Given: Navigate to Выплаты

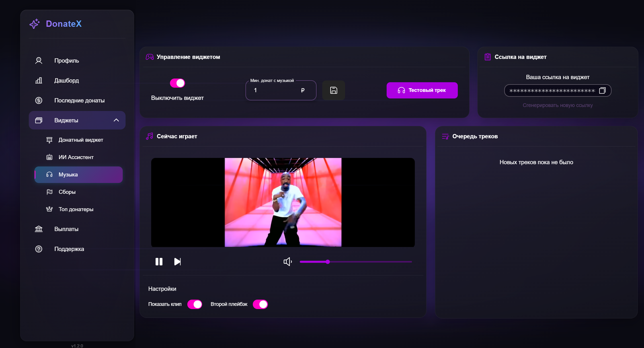Looking at the screenshot, I should pyautogui.click(x=77, y=229).
